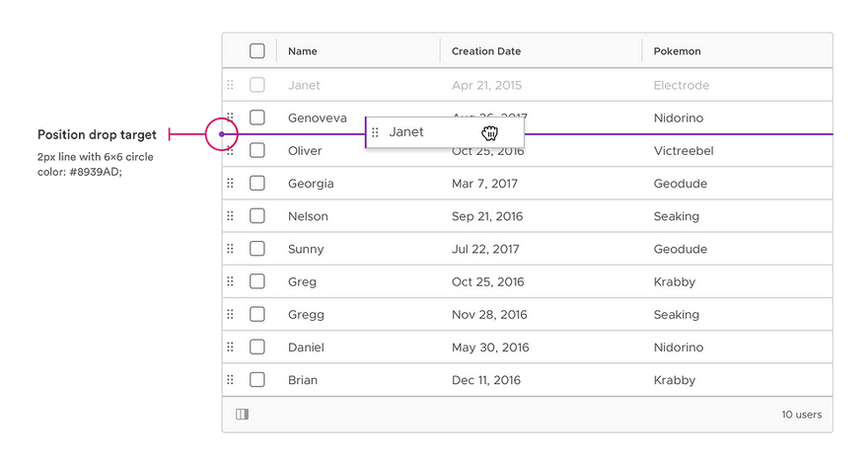Click the 10 users count label
Viewport: 868px width, 467px height.
click(802, 415)
